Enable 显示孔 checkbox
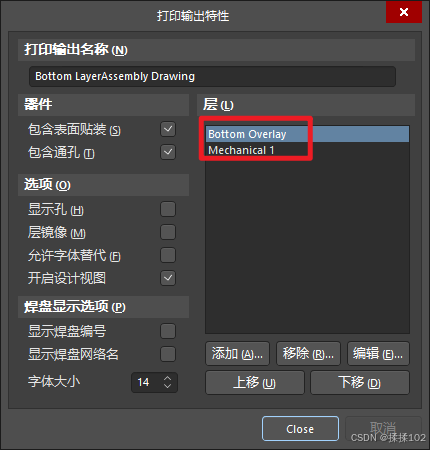 pos(168,209)
